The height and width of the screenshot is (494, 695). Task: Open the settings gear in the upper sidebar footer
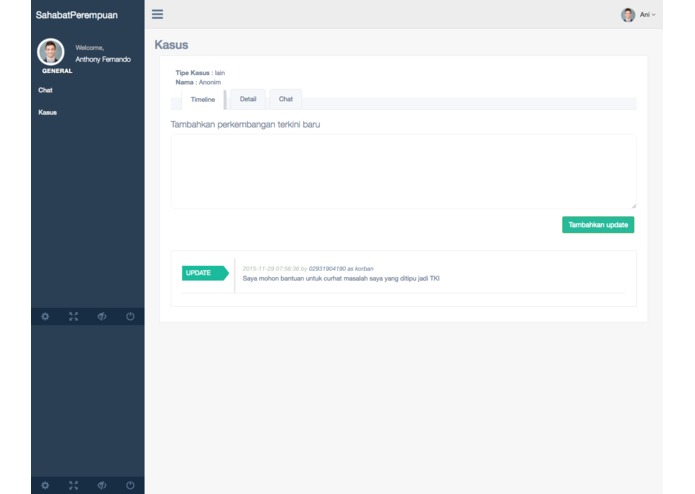[45, 316]
